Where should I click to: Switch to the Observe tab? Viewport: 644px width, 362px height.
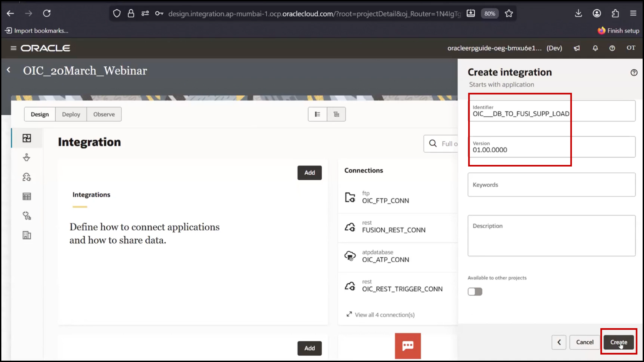104,114
